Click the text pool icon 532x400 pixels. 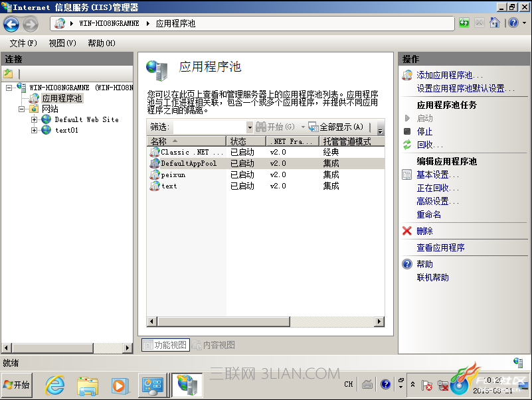[x=154, y=186]
